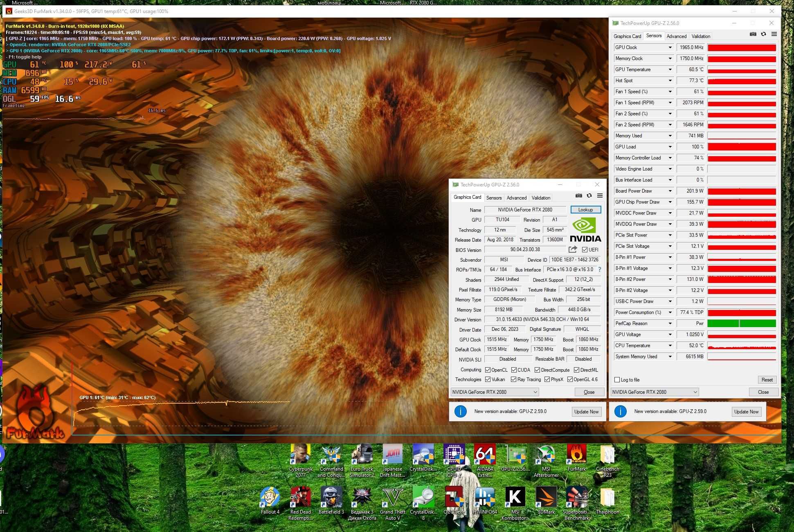This screenshot has width=794, height=532.
Task: Launch MSI Afterburner desktop icon
Action: coord(546,461)
